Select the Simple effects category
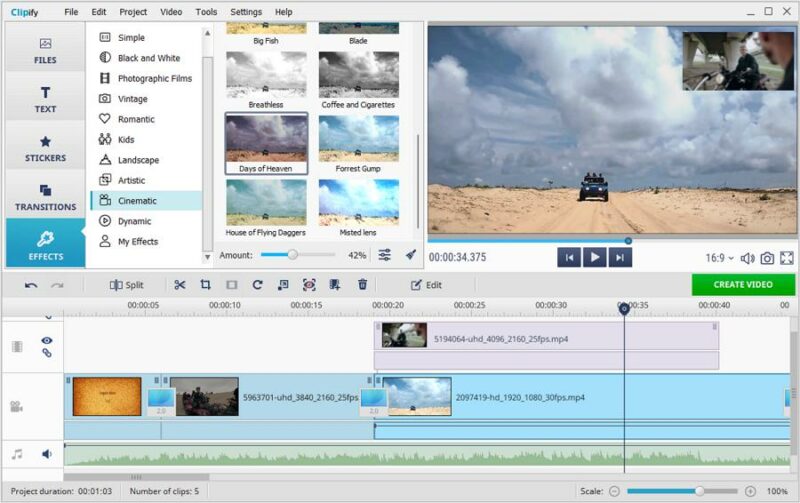 click(146, 37)
